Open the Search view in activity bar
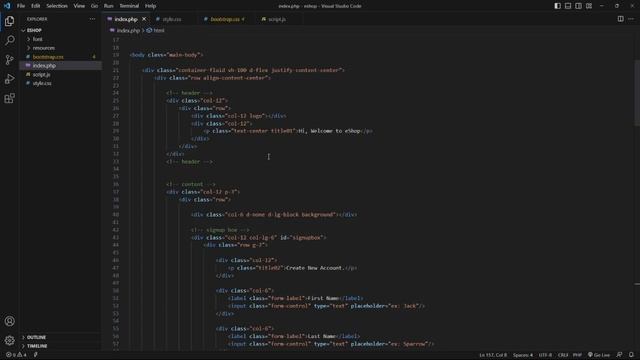640x360 pixels. pyautogui.click(x=9, y=40)
